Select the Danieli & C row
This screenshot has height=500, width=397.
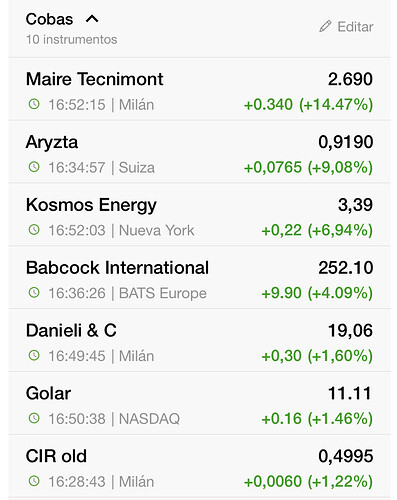coord(199,340)
